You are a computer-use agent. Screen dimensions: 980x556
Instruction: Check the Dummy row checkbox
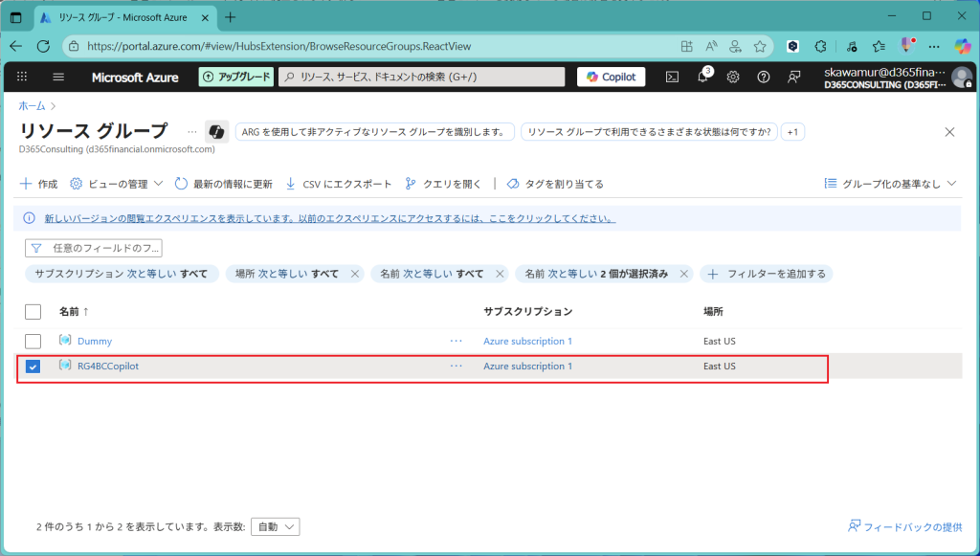coord(33,341)
